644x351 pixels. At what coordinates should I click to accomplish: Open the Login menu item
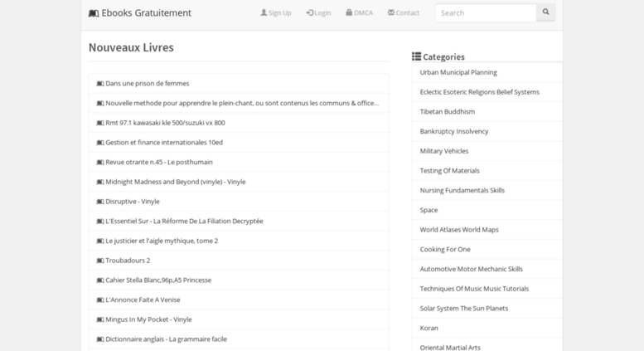pyautogui.click(x=318, y=12)
